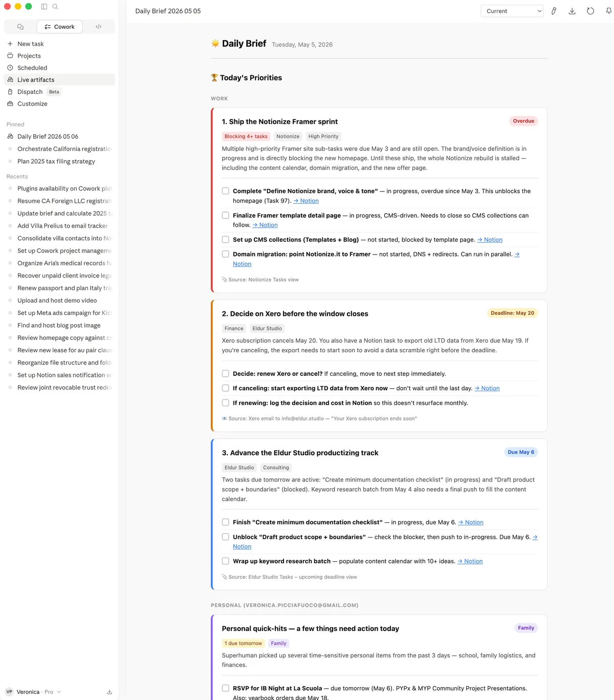
Task: Open Find and host blog post image
Action: [x=59, y=326]
